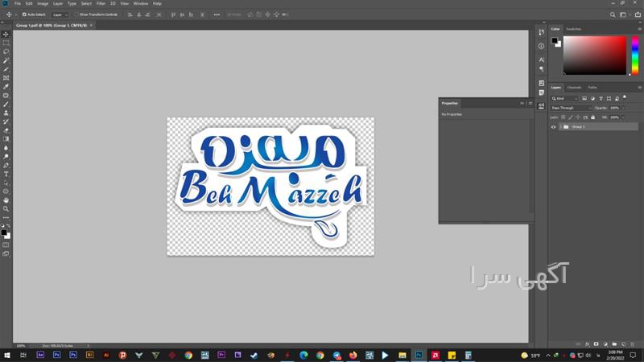Select the Gradient tool
This screenshot has height=362, width=644.
point(6,139)
